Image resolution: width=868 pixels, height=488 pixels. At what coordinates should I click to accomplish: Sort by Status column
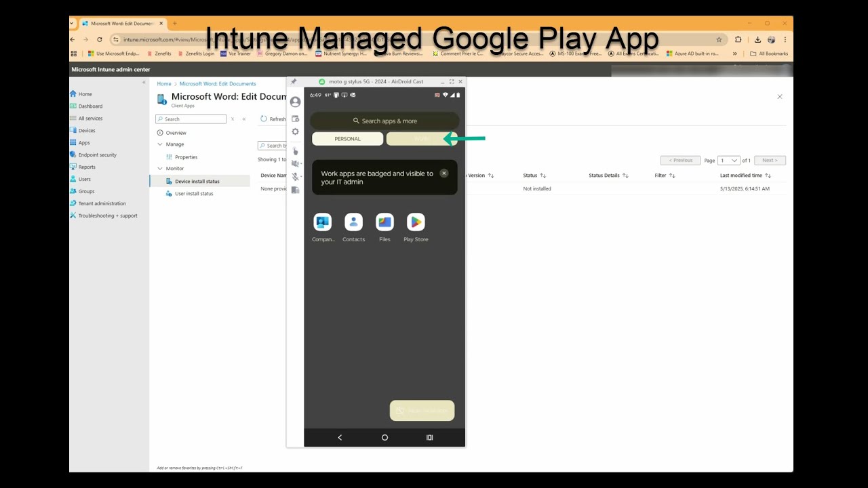coord(534,176)
